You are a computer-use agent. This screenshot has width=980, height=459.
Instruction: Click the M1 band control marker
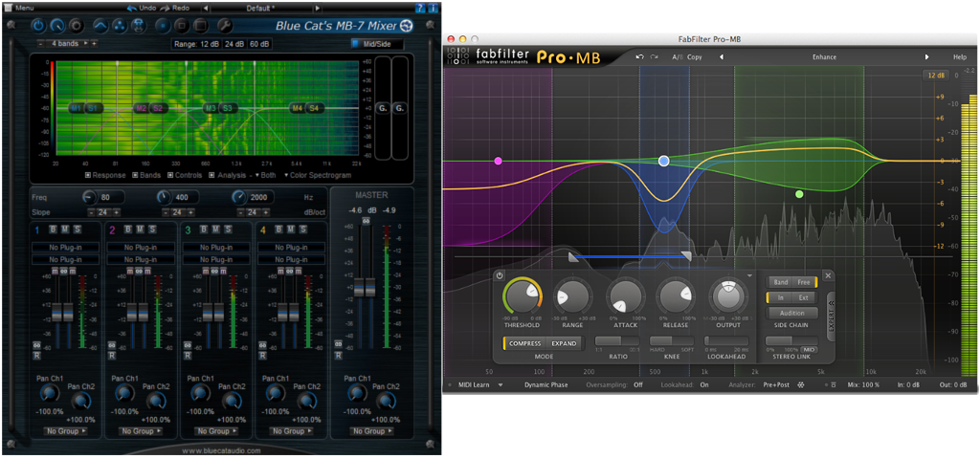(x=76, y=108)
